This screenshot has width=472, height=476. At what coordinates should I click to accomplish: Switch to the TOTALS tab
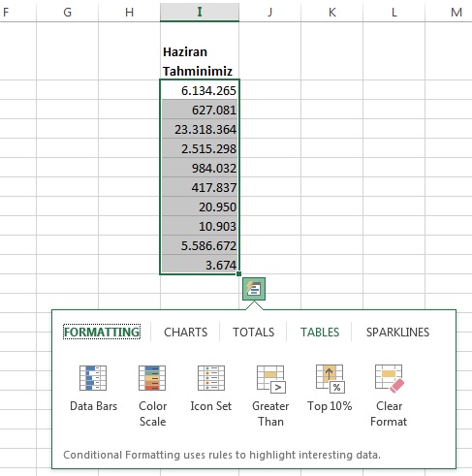click(x=253, y=332)
